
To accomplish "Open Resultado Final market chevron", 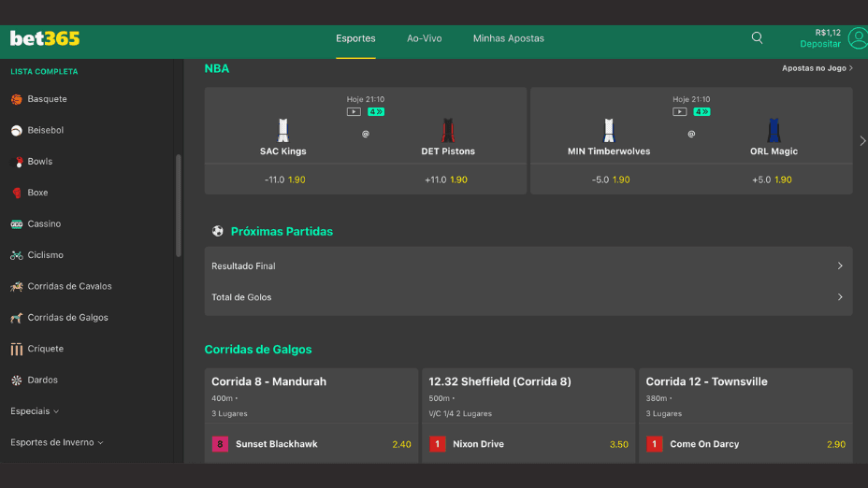I will click(x=840, y=266).
